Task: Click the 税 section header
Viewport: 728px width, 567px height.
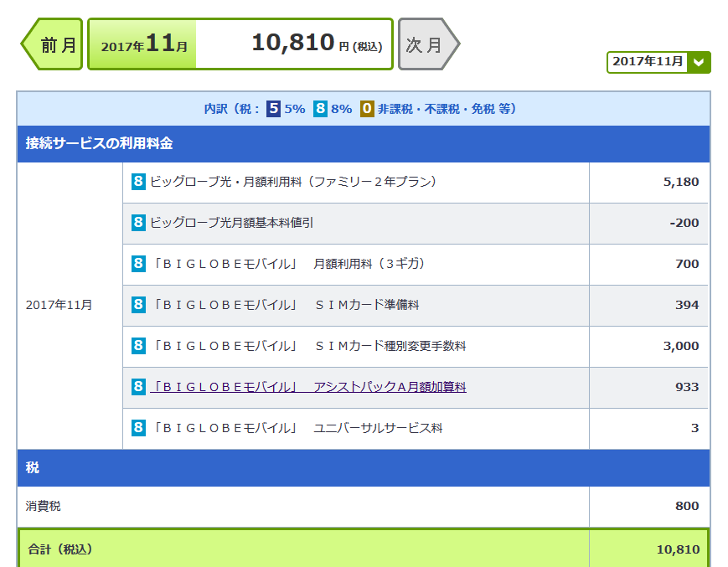Action: (x=33, y=467)
